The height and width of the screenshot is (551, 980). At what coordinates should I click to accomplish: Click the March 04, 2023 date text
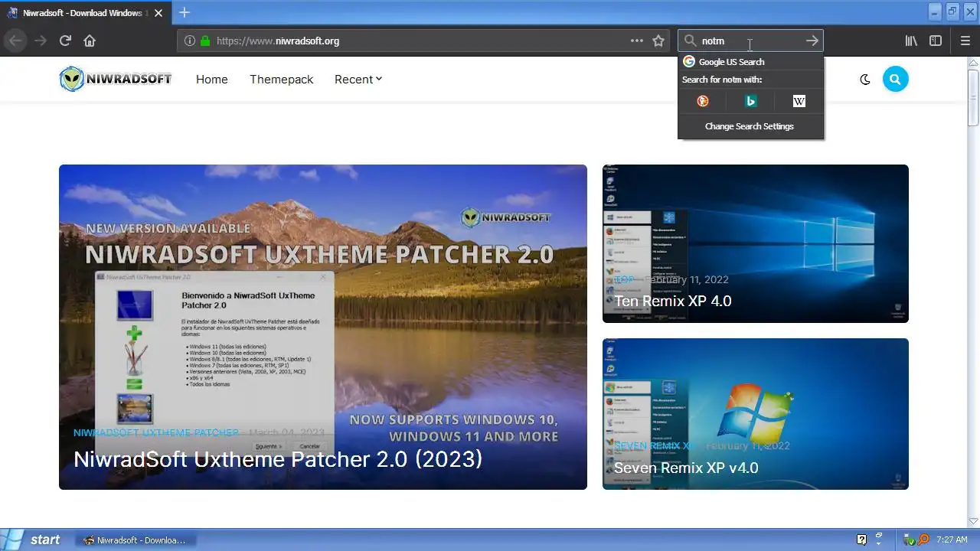[286, 432]
